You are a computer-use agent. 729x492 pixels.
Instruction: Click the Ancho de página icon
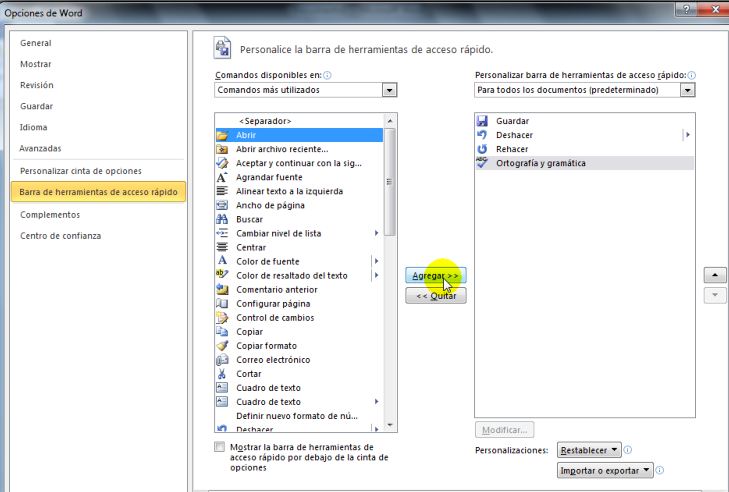pos(222,205)
